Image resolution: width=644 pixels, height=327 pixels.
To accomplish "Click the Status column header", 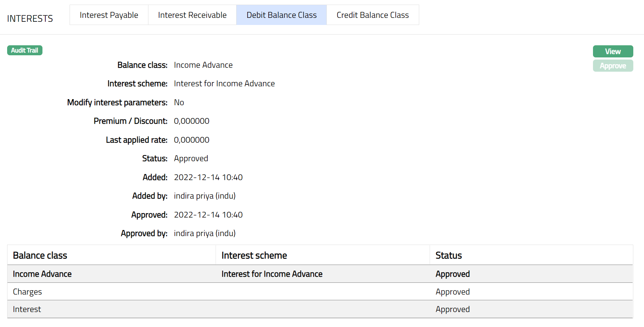I will point(448,255).
